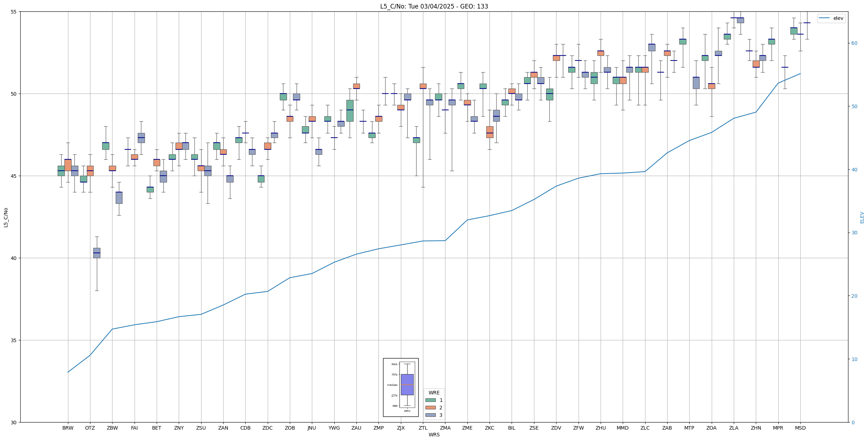This screenshot has width=868, height=441.
Task: Click the chart title L5_C/No text
Action: pos(434,6)
